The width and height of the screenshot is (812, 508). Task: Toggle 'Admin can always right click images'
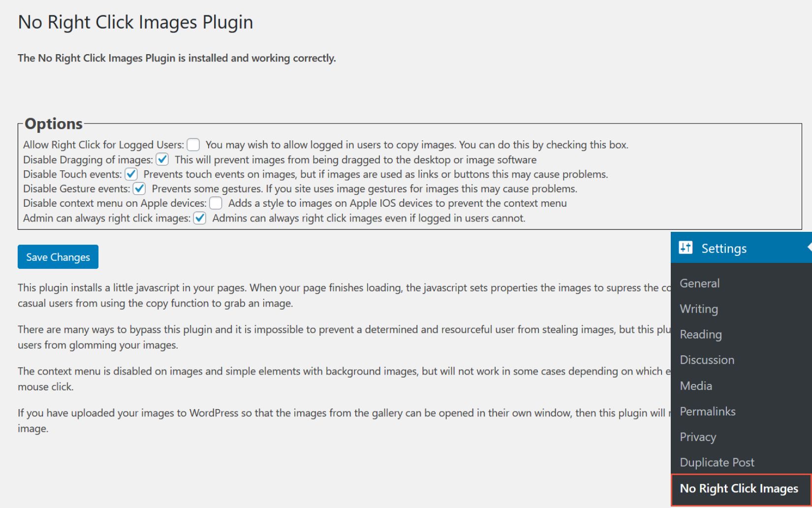200,218
